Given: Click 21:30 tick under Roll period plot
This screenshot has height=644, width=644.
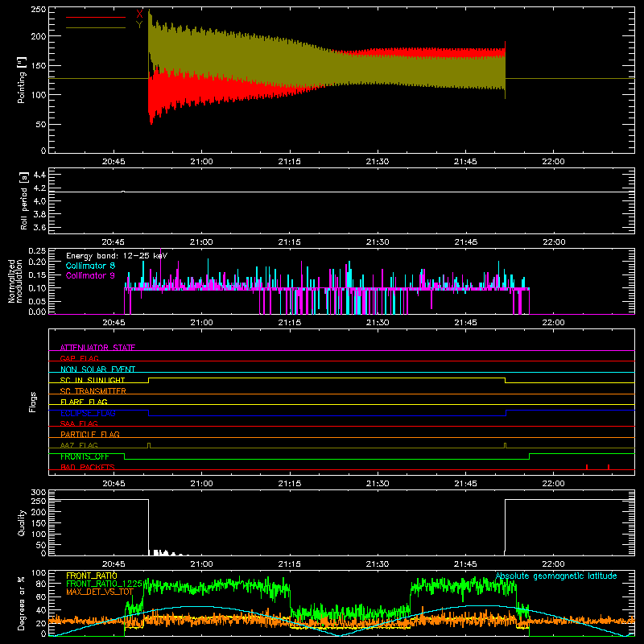Looking at the screenshot, I should coord(378,242).
